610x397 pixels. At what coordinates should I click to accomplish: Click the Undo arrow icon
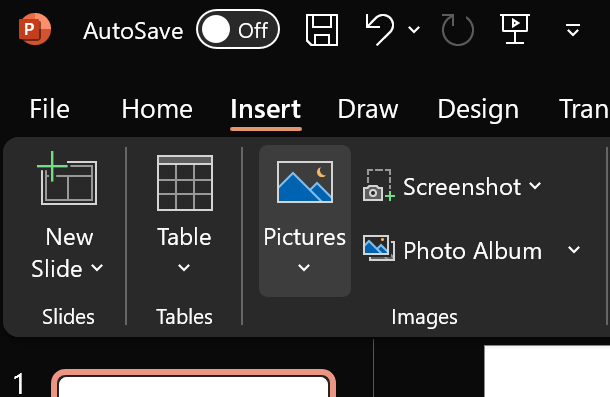click(380, 29)
